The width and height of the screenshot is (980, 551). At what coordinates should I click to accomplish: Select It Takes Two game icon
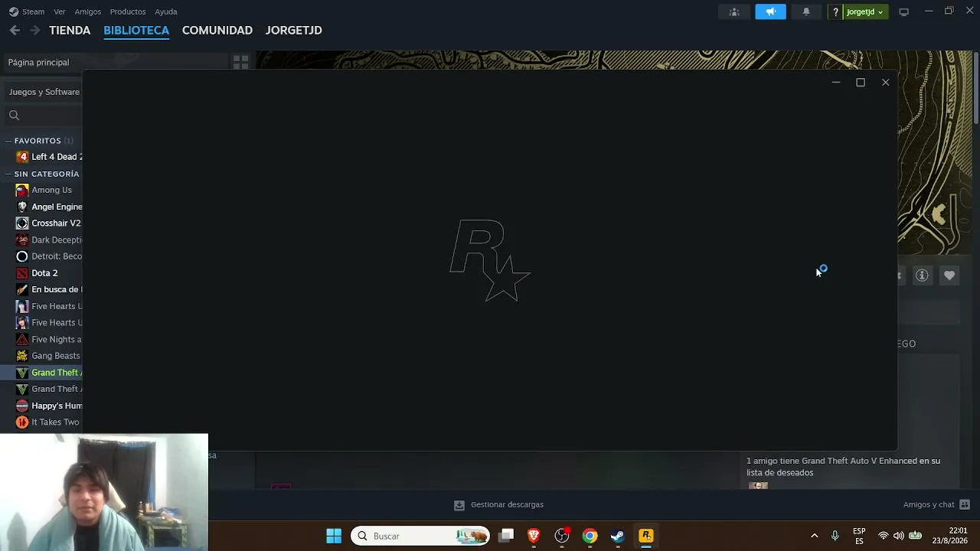(x=22, y=422)
